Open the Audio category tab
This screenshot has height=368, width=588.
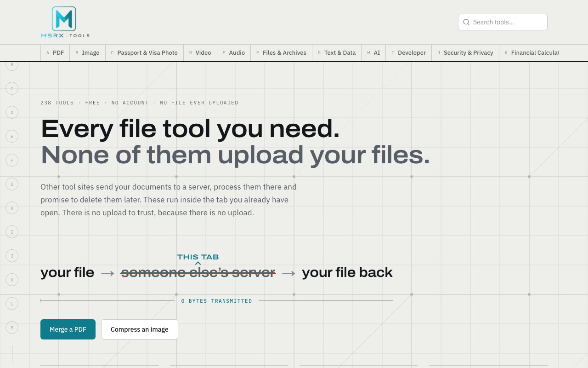click(234, 53)
